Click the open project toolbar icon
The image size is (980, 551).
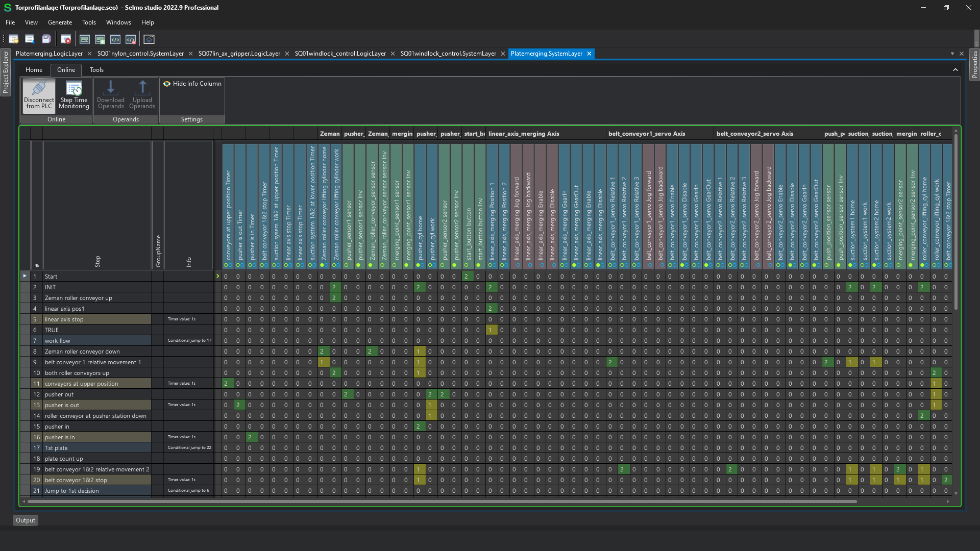point(30,39)
